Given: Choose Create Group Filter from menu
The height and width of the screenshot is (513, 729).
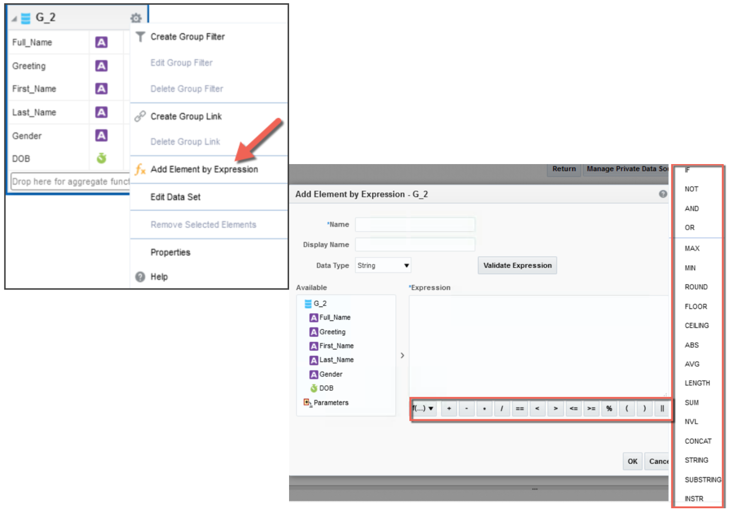Looking at the screenshot, I should pos(187,37).
